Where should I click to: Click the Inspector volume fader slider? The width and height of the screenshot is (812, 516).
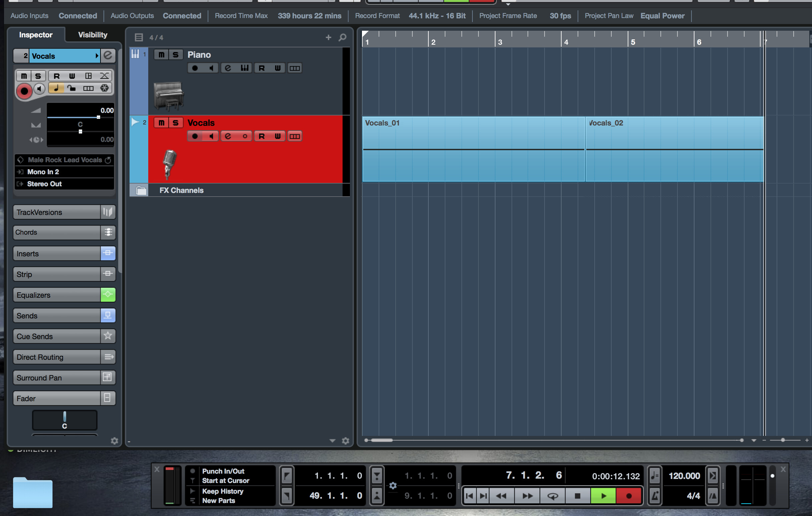pos(98,117)
